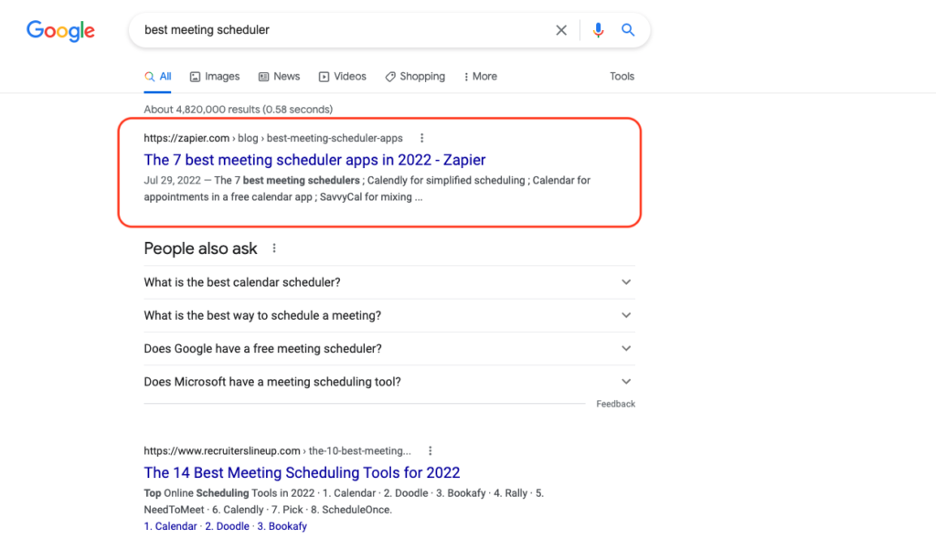Open three-dot menu beside recruiterslineup.com result
This screenshot has width=936, height=560.
[430, 451]
